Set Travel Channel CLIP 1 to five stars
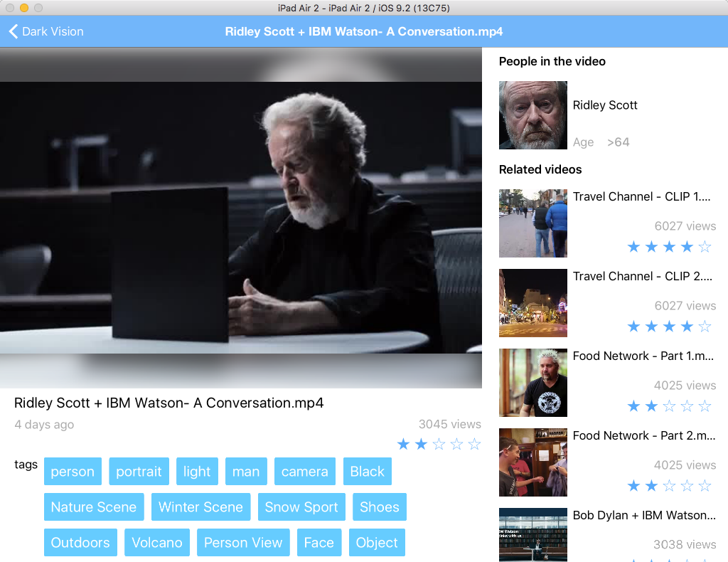The image size is (728, 562). pos(705,247)
